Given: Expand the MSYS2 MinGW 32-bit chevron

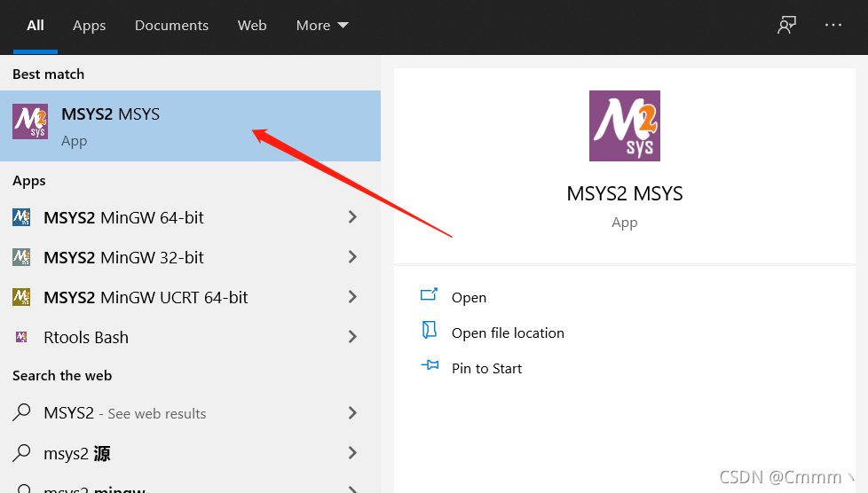Looking at the screenshot, I should click(x=352, y=257).
